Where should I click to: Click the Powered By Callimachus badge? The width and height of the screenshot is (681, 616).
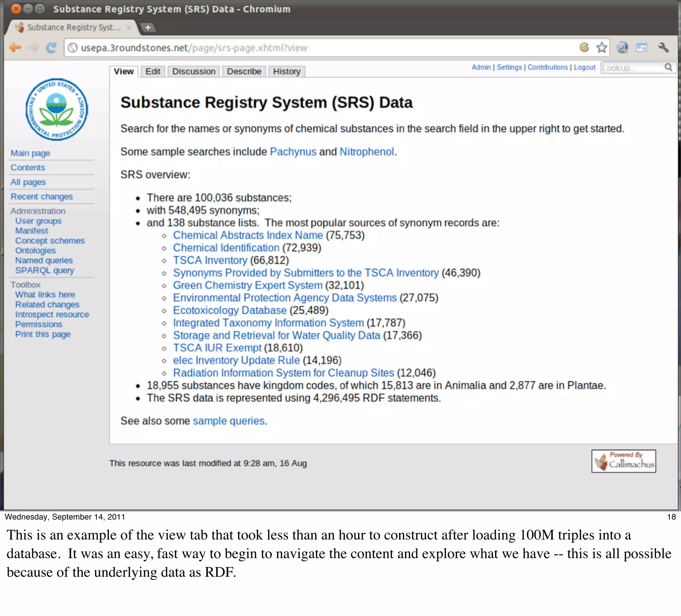[x=623, y=461]
